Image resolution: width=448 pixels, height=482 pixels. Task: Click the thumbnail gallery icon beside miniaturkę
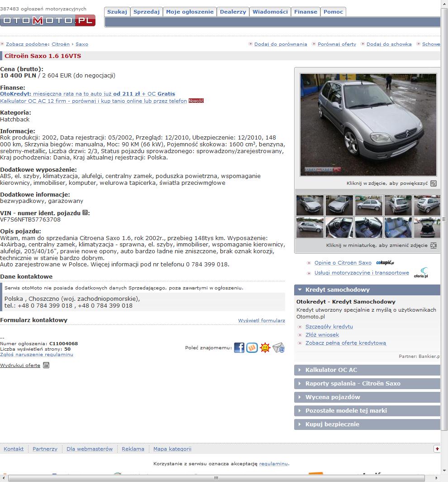click(434, 246)
